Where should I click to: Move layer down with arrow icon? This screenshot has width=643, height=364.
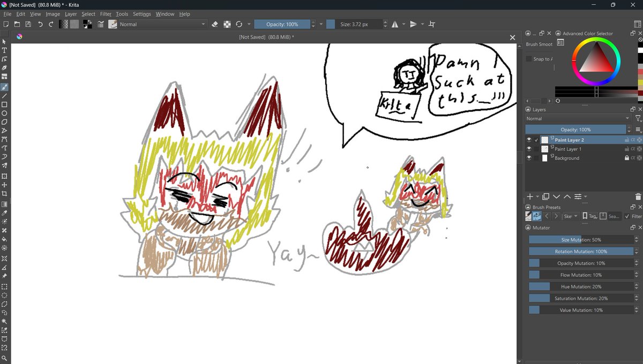coord(556,196)
